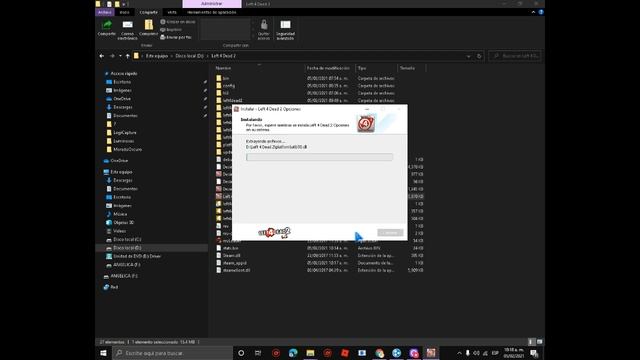Screen dimensions: 640x360
Task: Sort by the Tipo column header
Action: pos(362,68)
